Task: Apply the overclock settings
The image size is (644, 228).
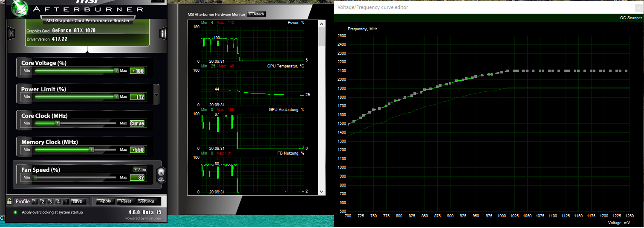Action: point(105,202)
